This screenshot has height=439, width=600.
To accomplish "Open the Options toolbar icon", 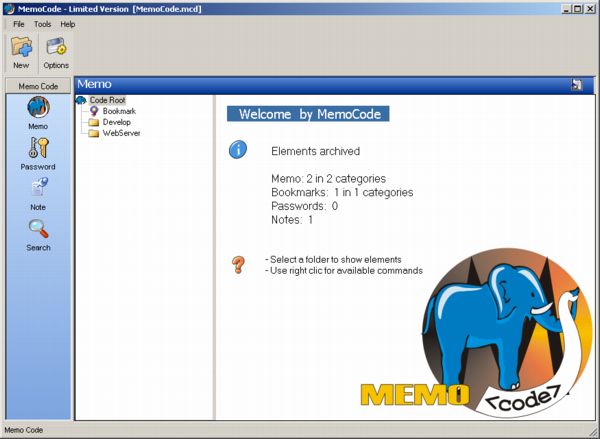I will pyautogui.click(x=56, y=46).
